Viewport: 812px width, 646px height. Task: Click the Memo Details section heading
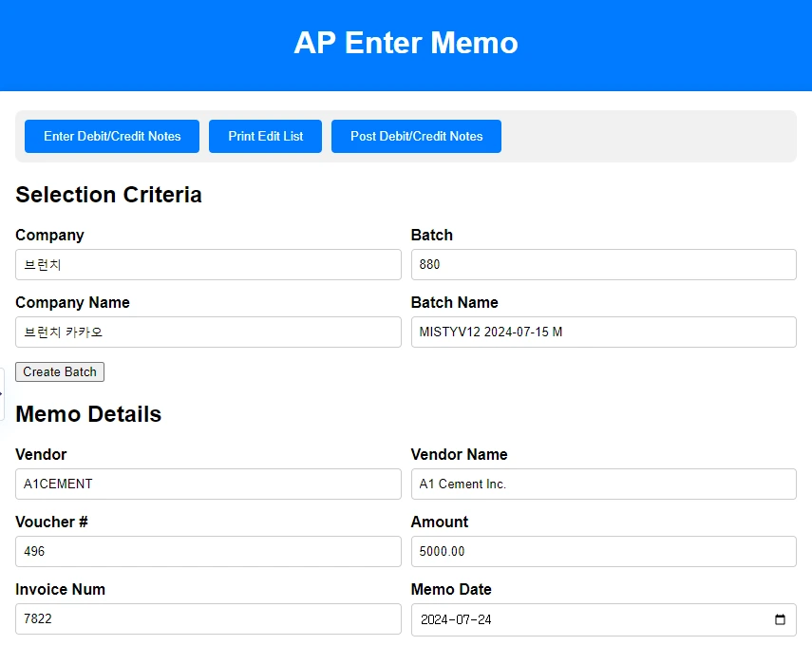pos(88,414)
